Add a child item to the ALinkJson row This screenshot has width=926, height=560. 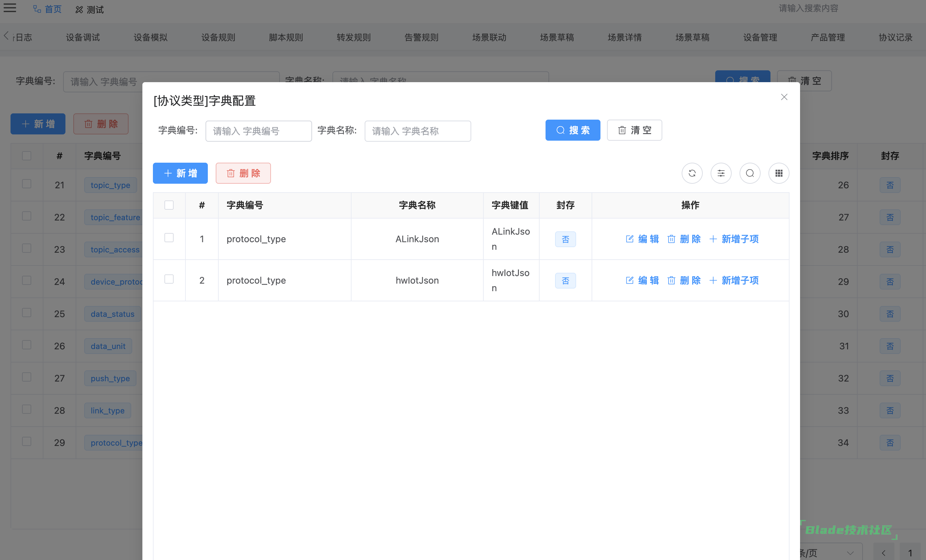click(x=734, y=239)
